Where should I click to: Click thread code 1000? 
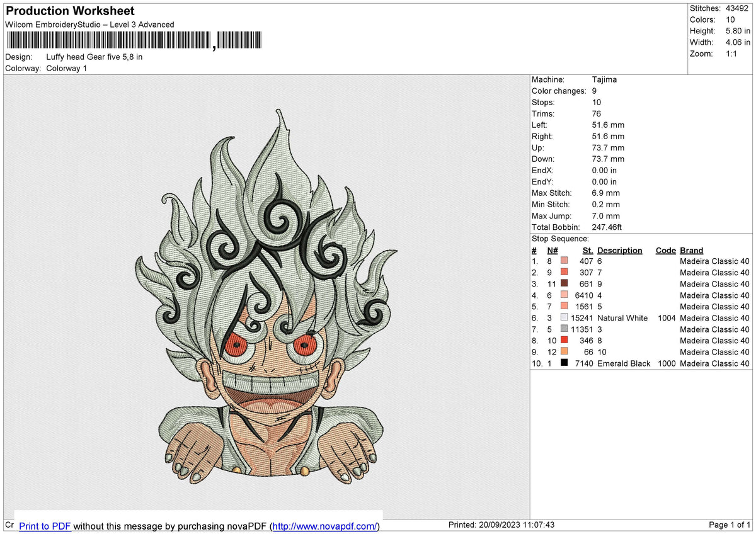pyautogui.click(x=665, y=363)
